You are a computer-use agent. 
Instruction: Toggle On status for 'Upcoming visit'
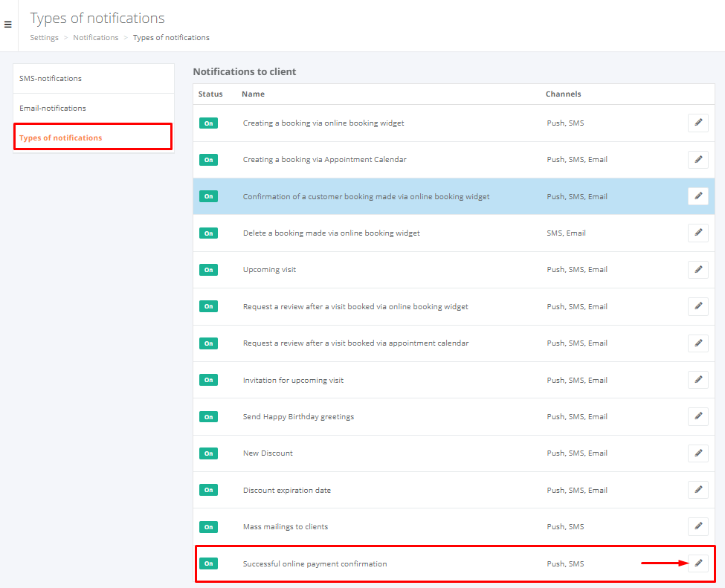[x=208, y=270]
